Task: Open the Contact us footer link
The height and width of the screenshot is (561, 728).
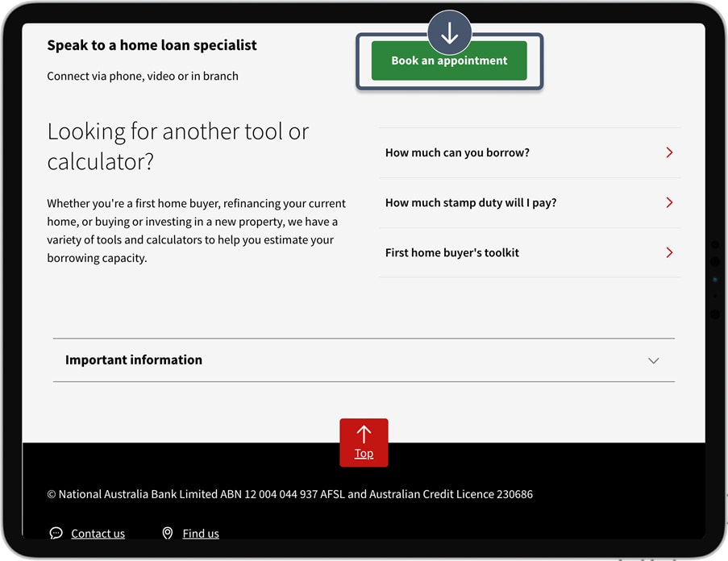Action: tap(98, 534)
